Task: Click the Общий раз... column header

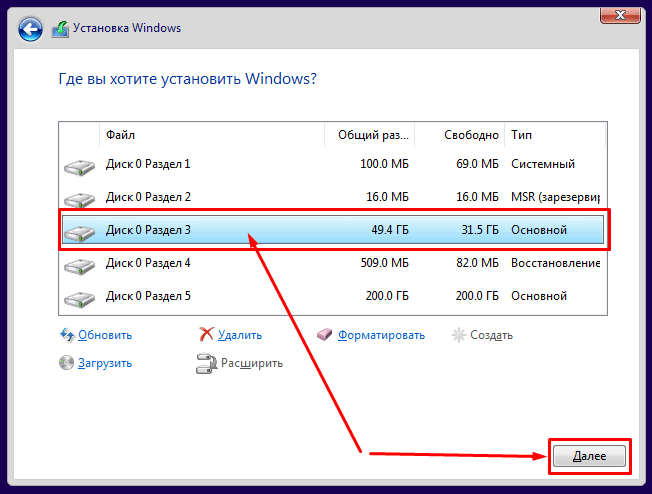Action: click(x=369, y=135)
